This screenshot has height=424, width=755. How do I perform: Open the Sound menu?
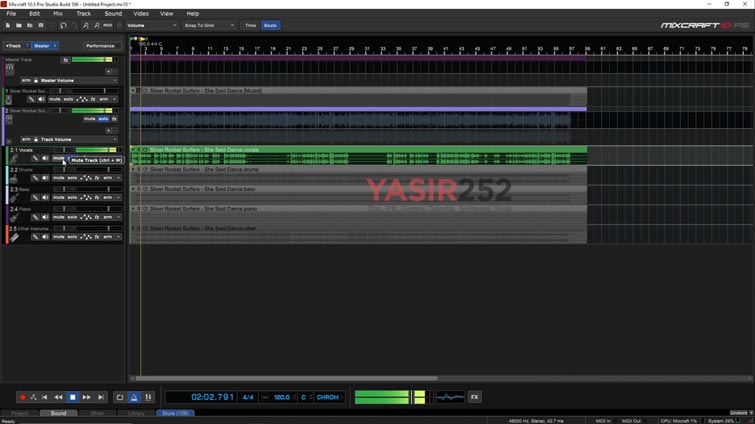113,14
